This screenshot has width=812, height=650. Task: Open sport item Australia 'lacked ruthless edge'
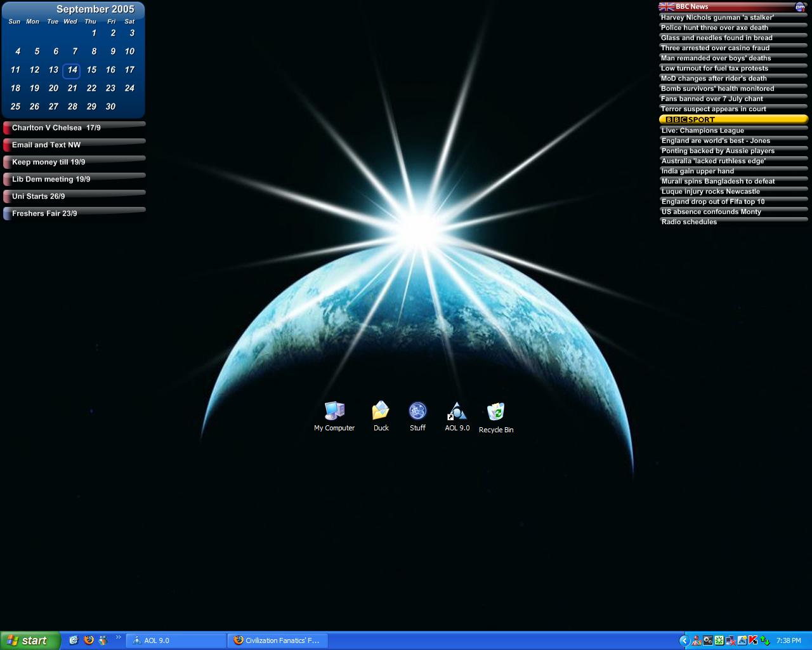(733, 161)
